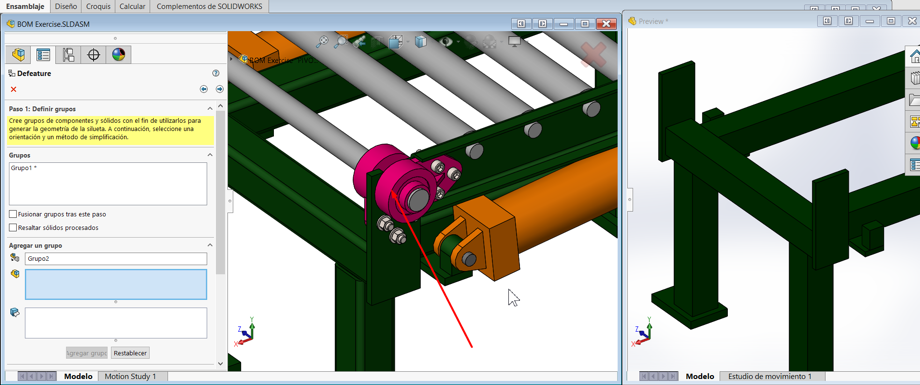Click SOLIDWORKS Resources home icon in task pane
Screen dimensions: 920x385
coord(914,56)
